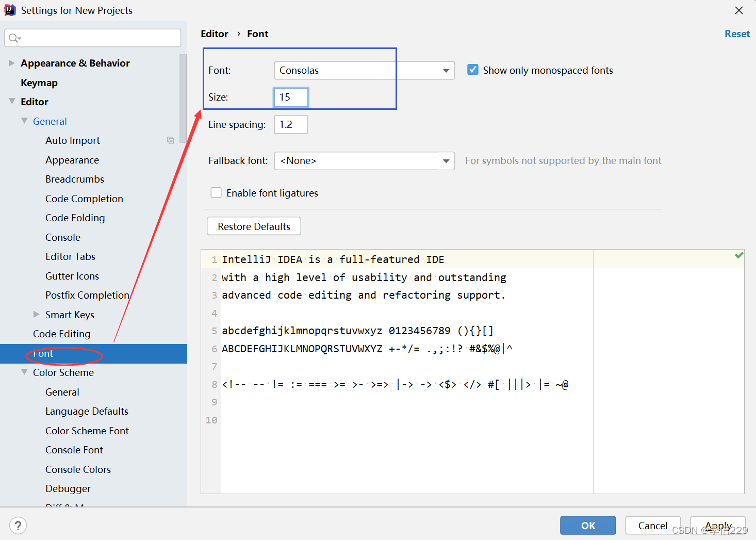Screen dimensions: 756x540
Task: Collapse the General subsection arrow
Action: coord(24,121)
